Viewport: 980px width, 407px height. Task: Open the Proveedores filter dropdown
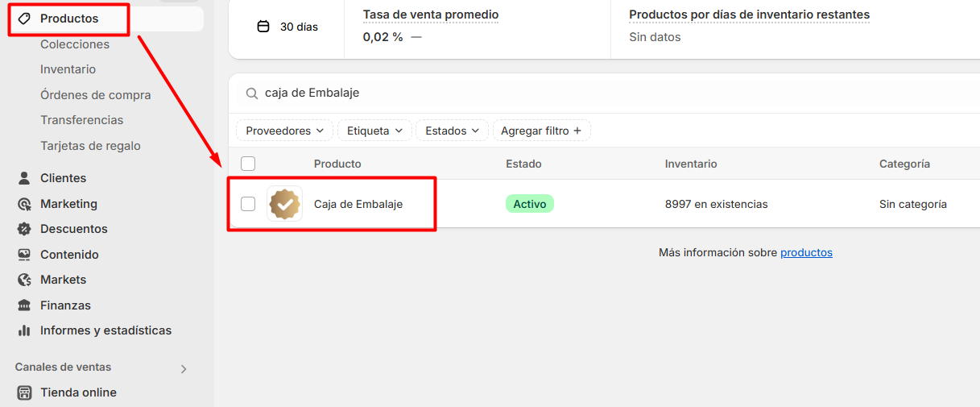[284, 131]
